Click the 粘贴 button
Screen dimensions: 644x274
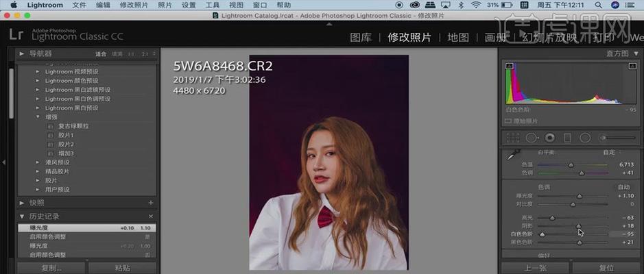click(x=122, y=269)
